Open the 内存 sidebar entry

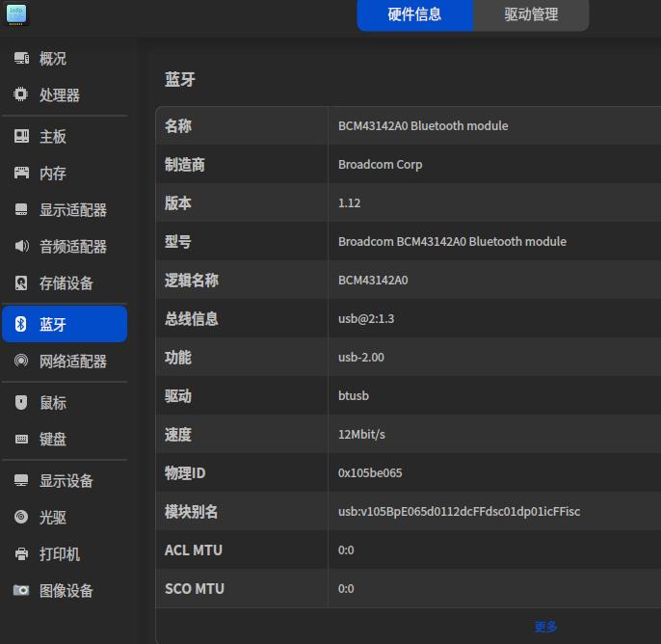click(65, 173)
